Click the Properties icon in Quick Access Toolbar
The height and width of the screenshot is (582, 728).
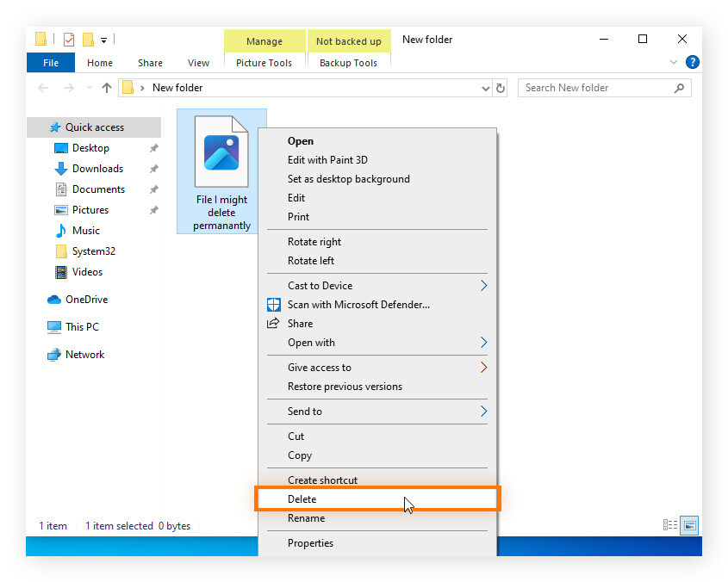click(69, 39)
